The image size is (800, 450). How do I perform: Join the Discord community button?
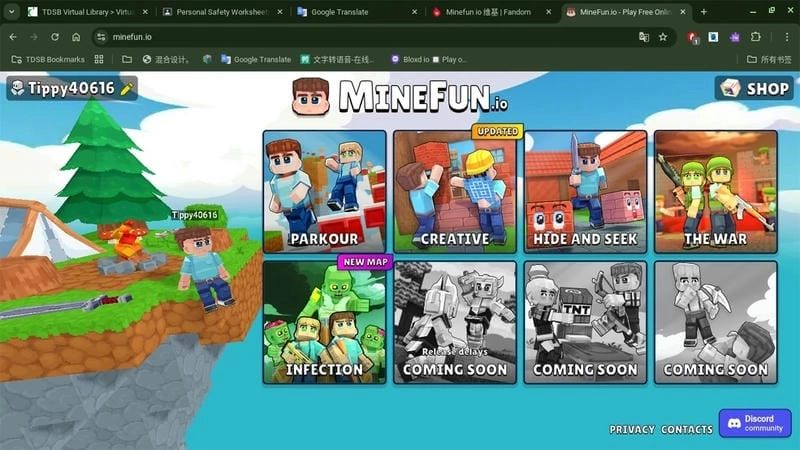coord(755,423)
